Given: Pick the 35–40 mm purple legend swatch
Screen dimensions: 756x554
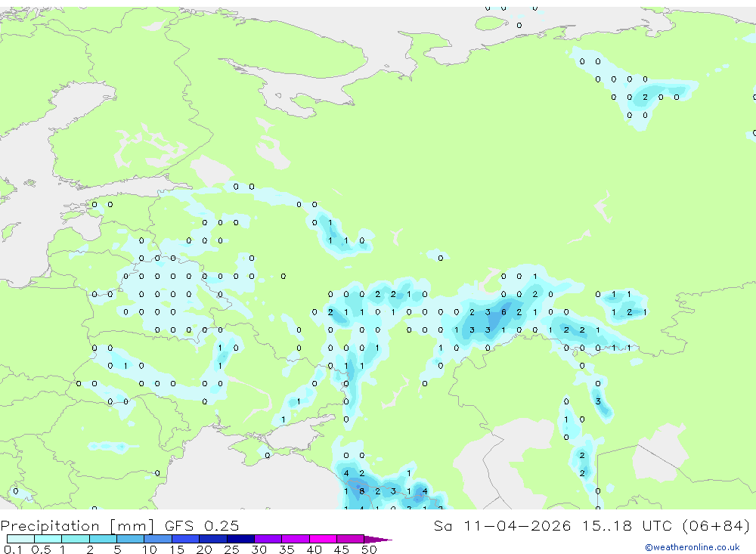Looking at the screenshot, I should 296,539.
